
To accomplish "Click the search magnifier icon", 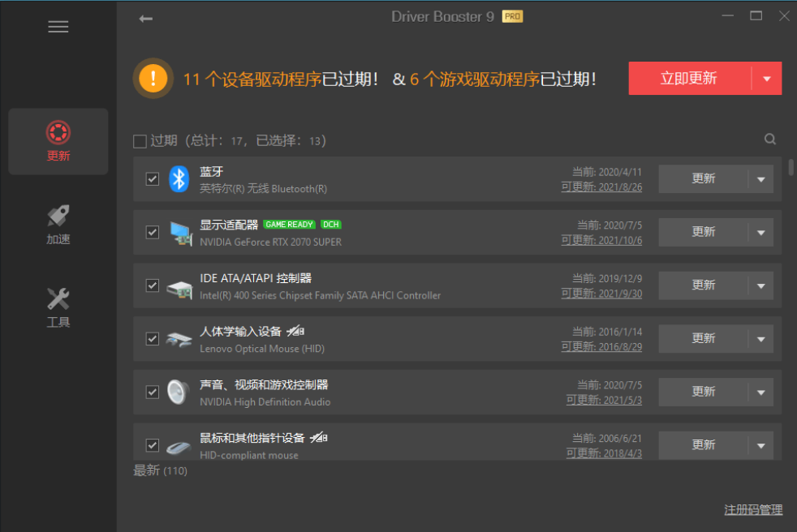I will [769, 139].
